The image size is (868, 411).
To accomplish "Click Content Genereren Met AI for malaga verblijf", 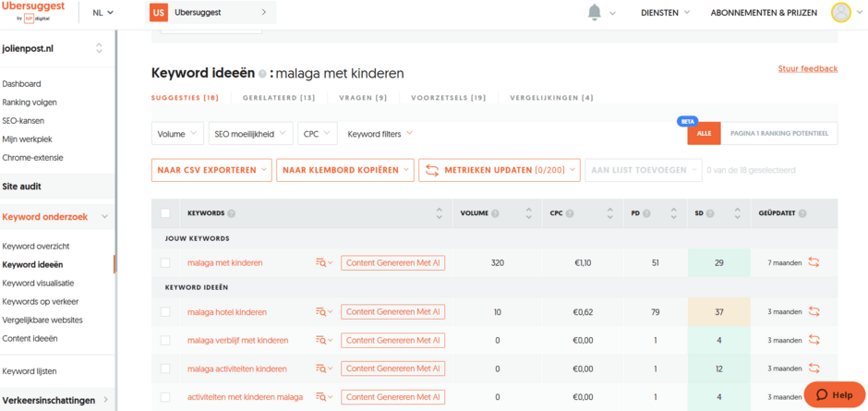I will (x=393, y=341).
